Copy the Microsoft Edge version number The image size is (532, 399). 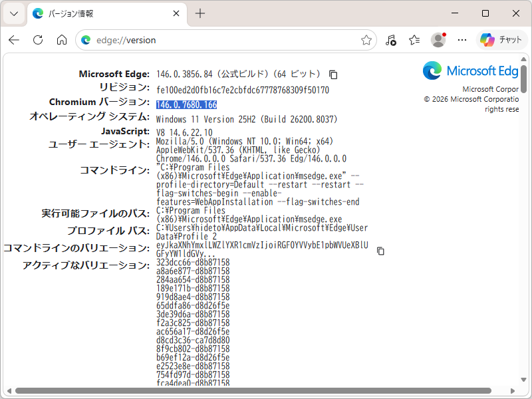tap(332, 74)
